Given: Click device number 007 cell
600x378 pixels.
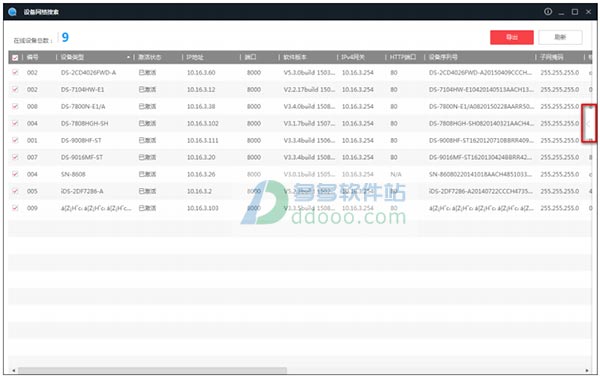Looking at the screenshot, I should 32,157.
